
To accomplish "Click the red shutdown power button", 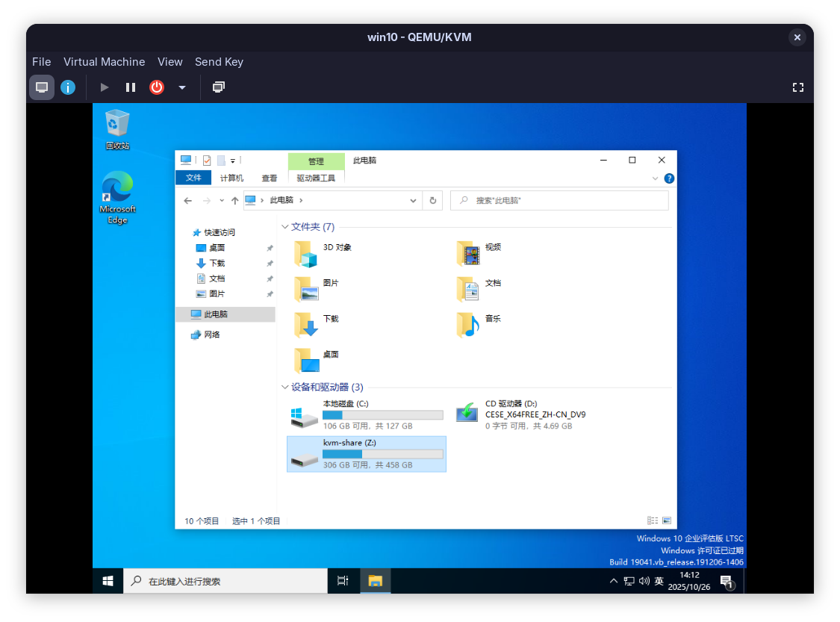I will click(x=157, y=87).
